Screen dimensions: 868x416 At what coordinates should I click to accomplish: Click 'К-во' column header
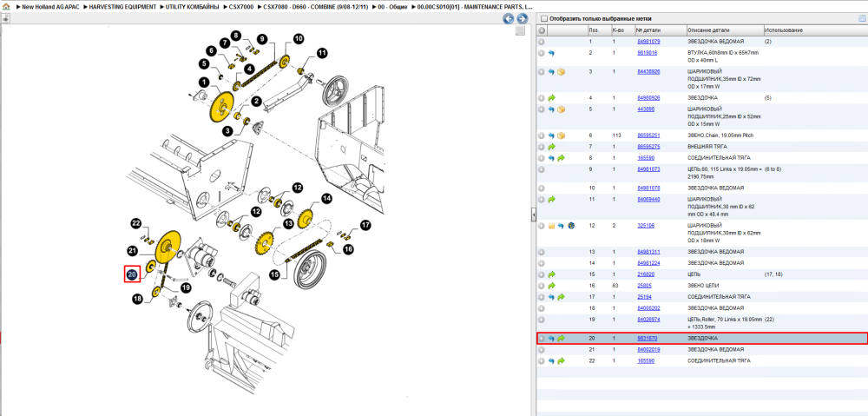coord(622,30)
